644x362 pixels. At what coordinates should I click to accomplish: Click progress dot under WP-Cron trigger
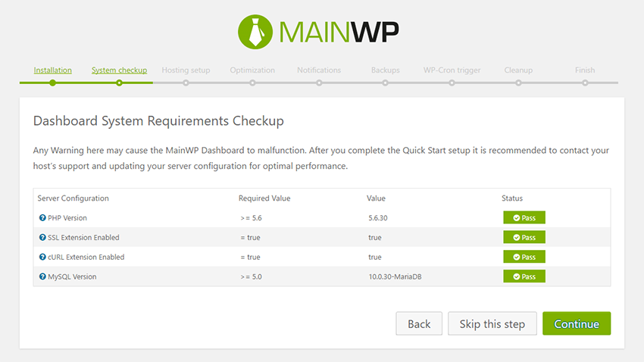[x=452, y=83]
